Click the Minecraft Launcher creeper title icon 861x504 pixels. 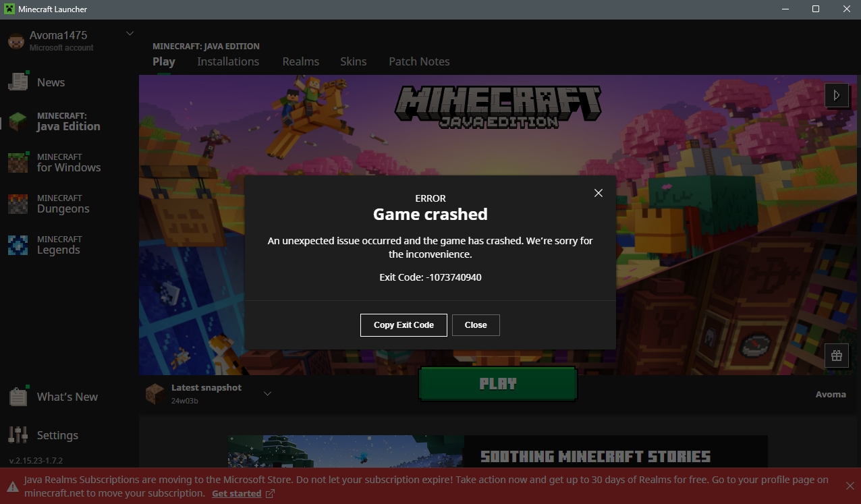10,9
